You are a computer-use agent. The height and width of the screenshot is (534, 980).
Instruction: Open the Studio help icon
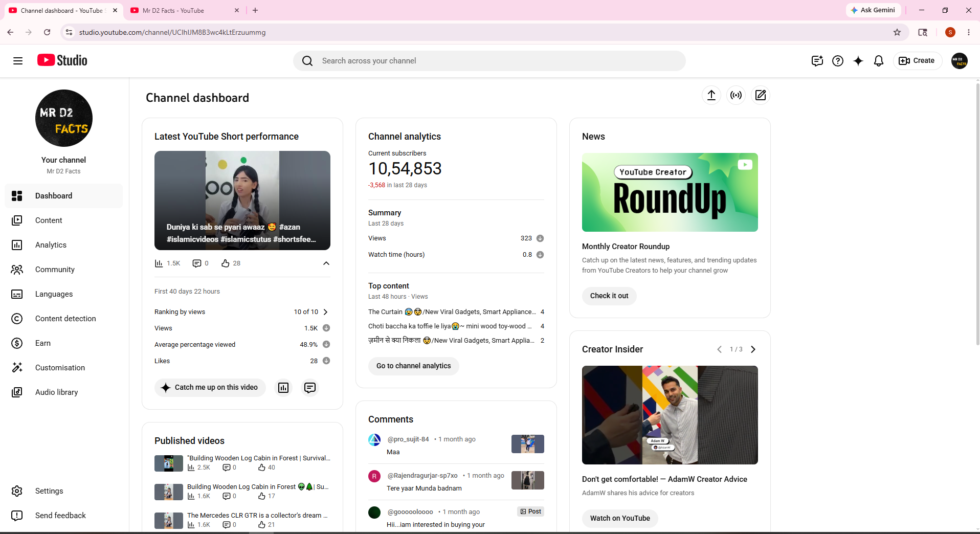pyautogui.click(x=838, y=61)
